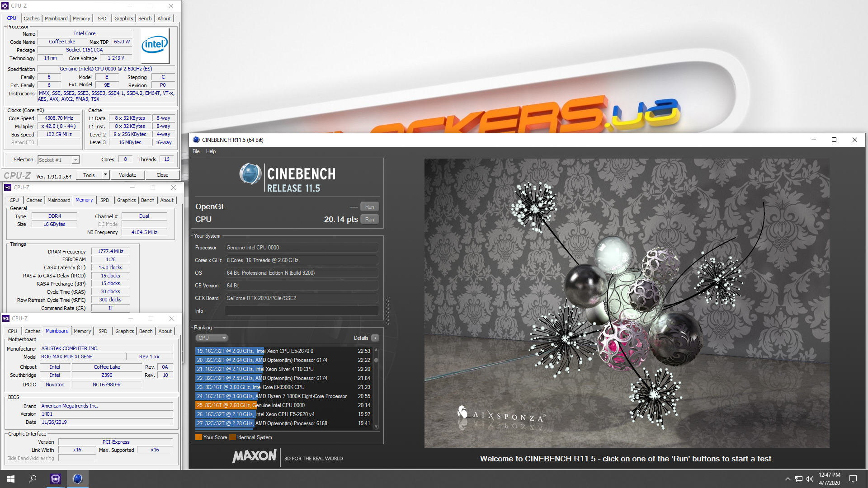Select ranking entry Ryzen 7 1800X
Viewport: 868px width, 488px height.
[x=283, y=396]
